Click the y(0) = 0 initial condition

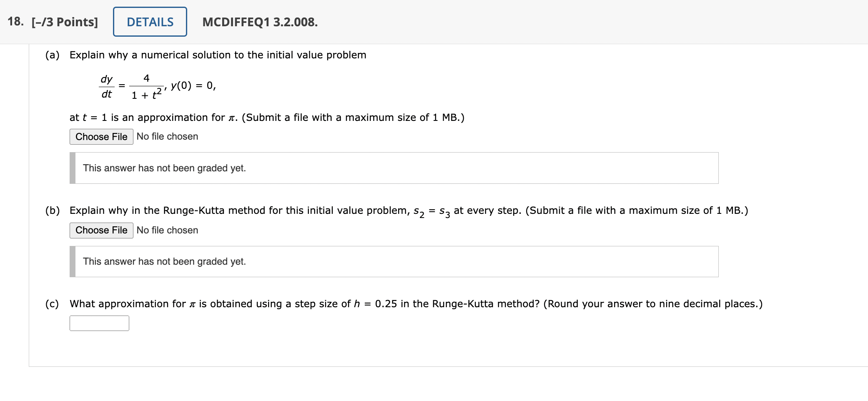(193, 85)
